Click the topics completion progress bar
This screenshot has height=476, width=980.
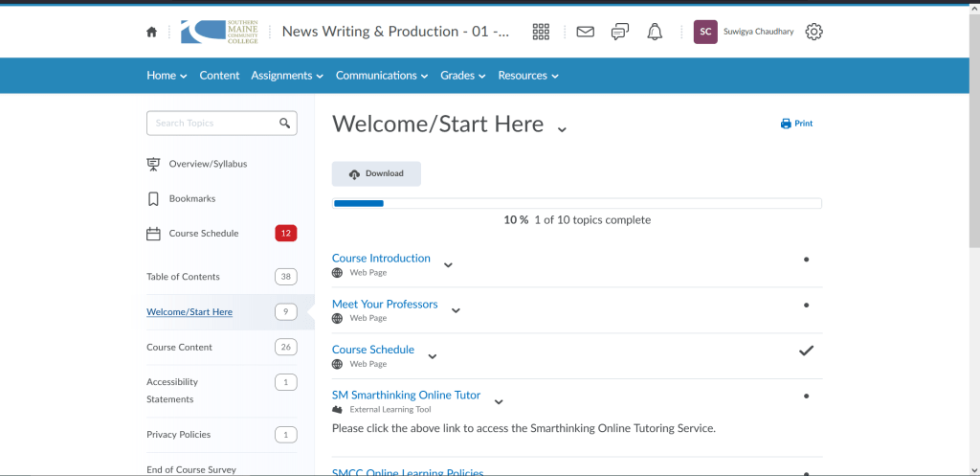(576, 203)
